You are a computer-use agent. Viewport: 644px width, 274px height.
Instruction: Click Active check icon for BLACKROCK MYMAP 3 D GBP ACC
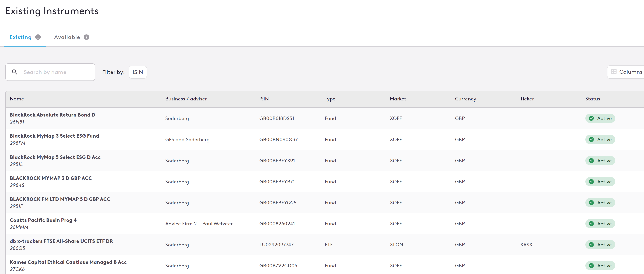[591, 182]
